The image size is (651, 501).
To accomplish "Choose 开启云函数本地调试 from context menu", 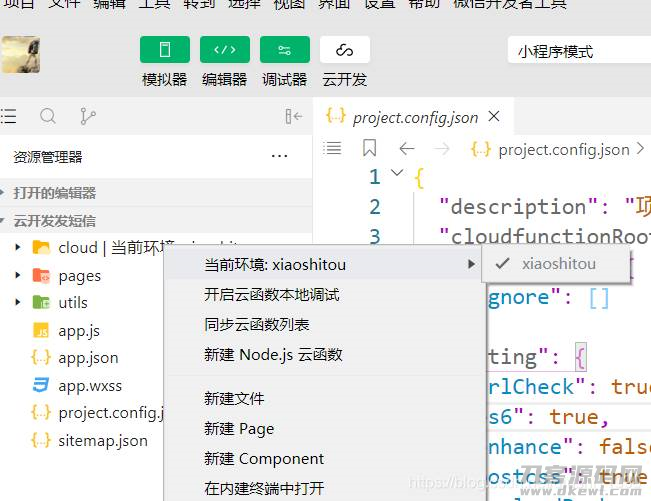I will point(272,295).
